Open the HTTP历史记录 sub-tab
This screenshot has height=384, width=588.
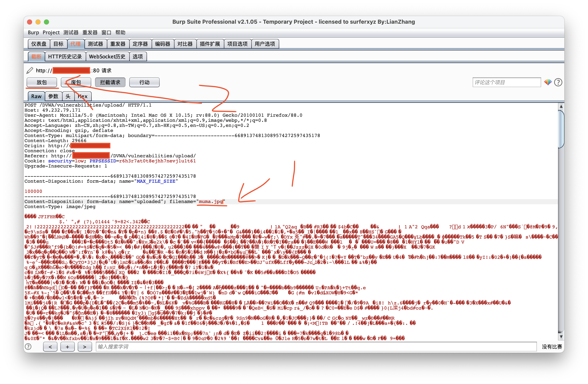65,56
